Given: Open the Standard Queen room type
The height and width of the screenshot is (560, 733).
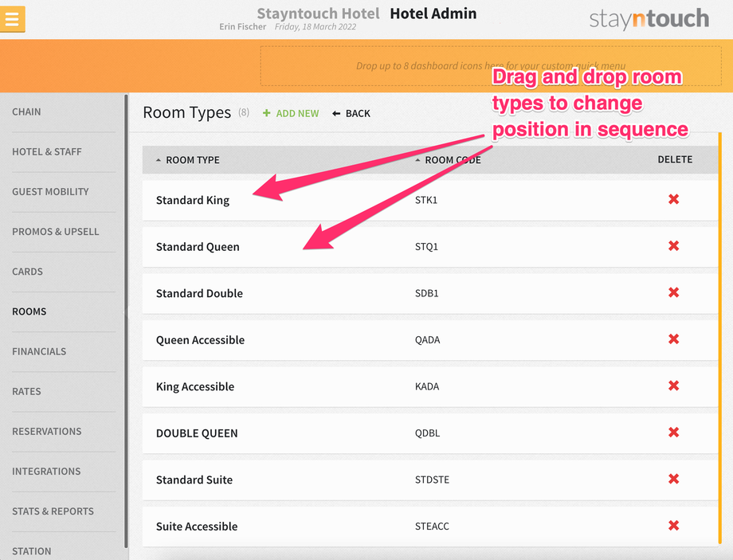Looking at the screenshot, I should [198, 247].
